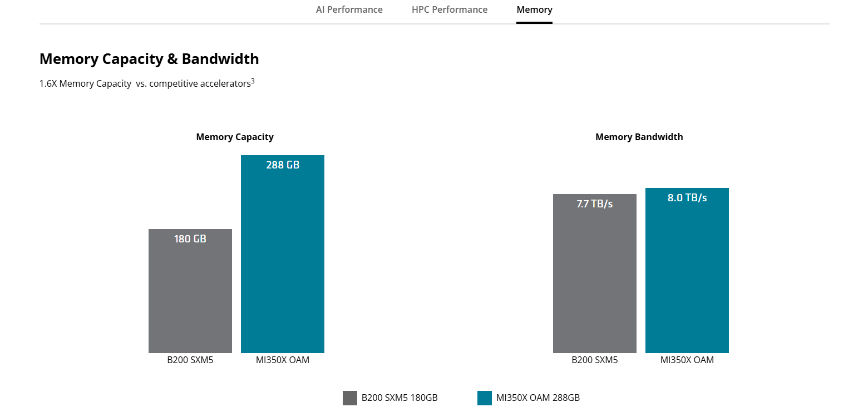Open the HPC Performance tab
This screenshot has width=868, height=417.
click(450, 9)
